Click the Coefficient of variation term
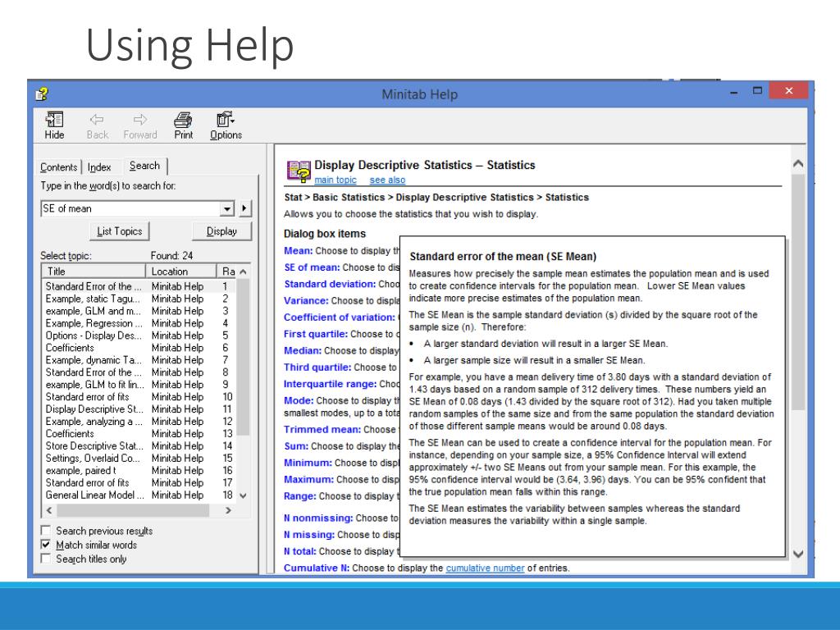This screenshot has height=630, width=840. 339,317
